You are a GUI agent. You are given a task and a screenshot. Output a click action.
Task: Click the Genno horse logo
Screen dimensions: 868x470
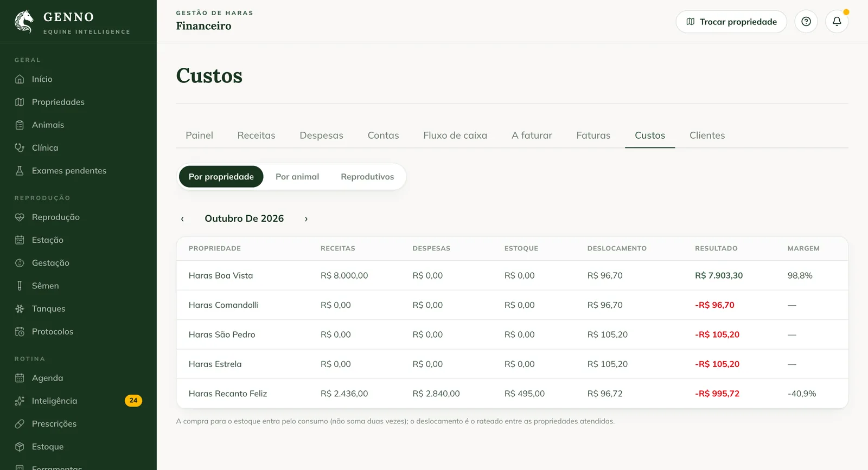[x=24, y=22]
